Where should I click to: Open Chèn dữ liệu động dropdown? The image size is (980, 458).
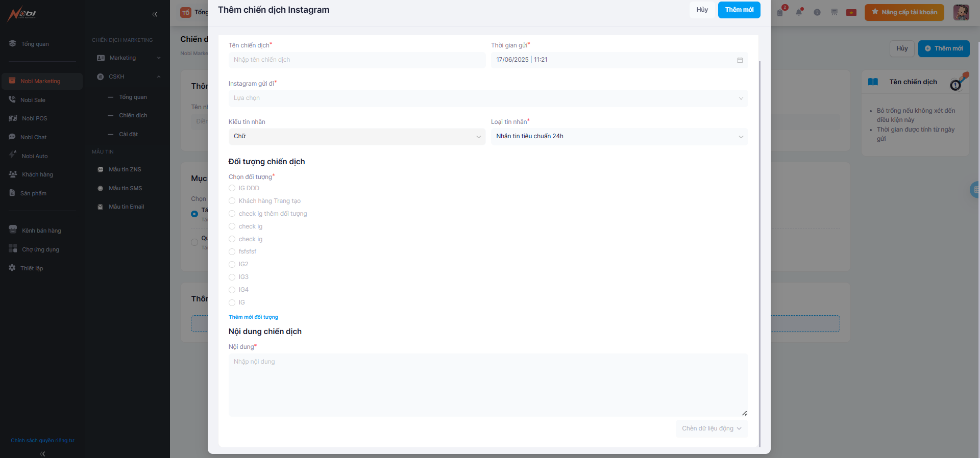[x=712, y=428]
